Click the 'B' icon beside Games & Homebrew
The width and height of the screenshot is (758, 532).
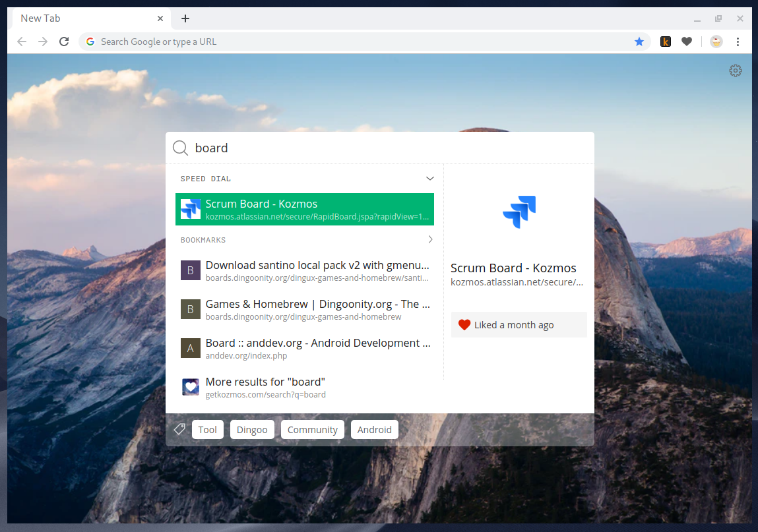pyautogui.click(x=191, y=309)
